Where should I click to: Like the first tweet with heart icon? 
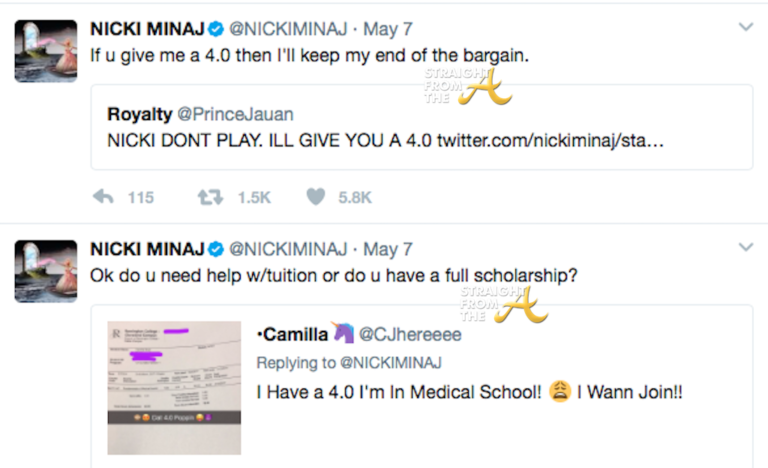pyautogui.click(x=316, y=197)
